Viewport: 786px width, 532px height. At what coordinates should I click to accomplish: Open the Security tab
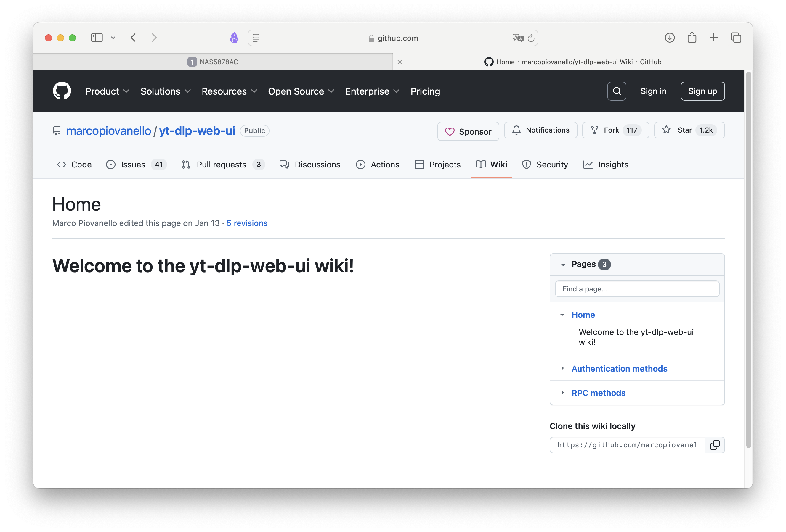tap(545, 165)
